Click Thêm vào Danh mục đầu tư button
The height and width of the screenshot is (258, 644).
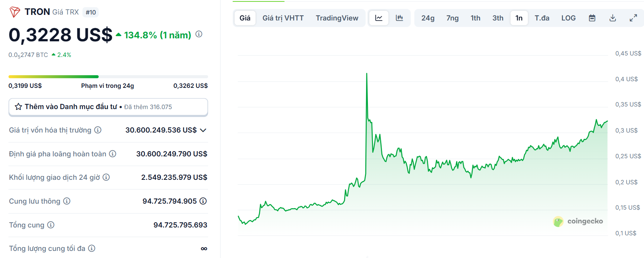coord(108,107)
